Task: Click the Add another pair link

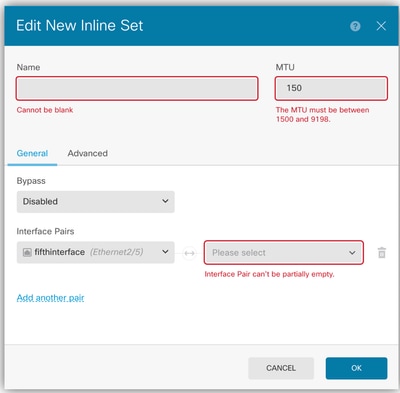Action: pos(50,298)
